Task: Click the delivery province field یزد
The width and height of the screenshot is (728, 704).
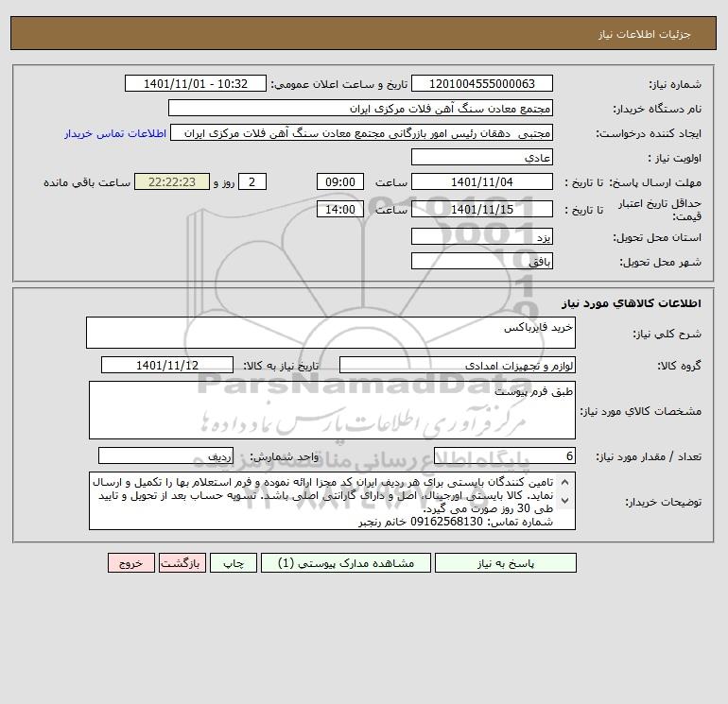Action: tap(482, 236)
